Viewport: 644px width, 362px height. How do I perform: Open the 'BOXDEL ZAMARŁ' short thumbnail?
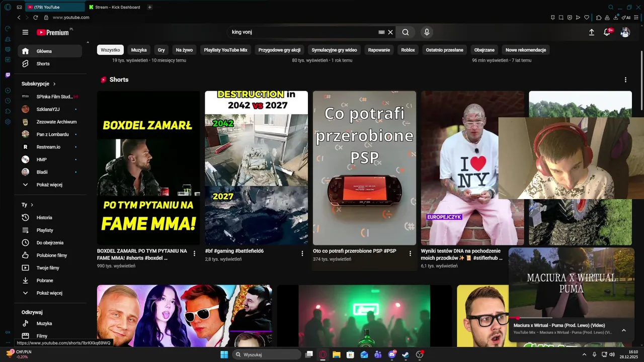point(148,168)
